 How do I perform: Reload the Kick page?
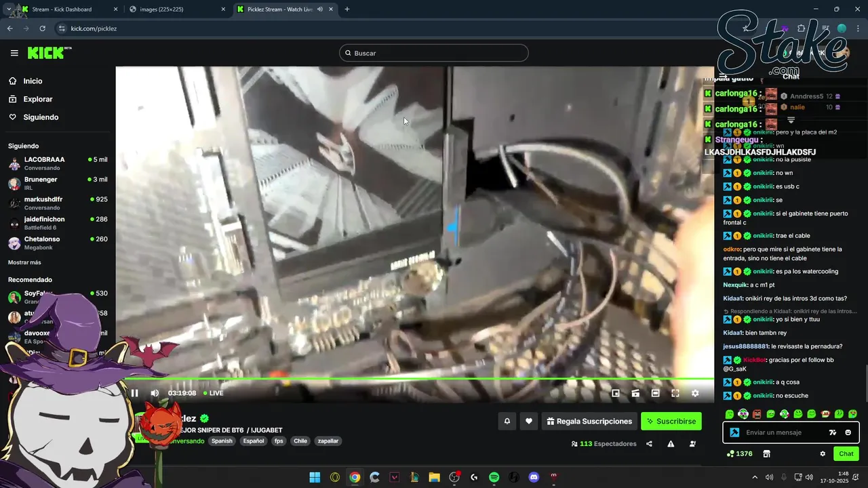[43, 28]
